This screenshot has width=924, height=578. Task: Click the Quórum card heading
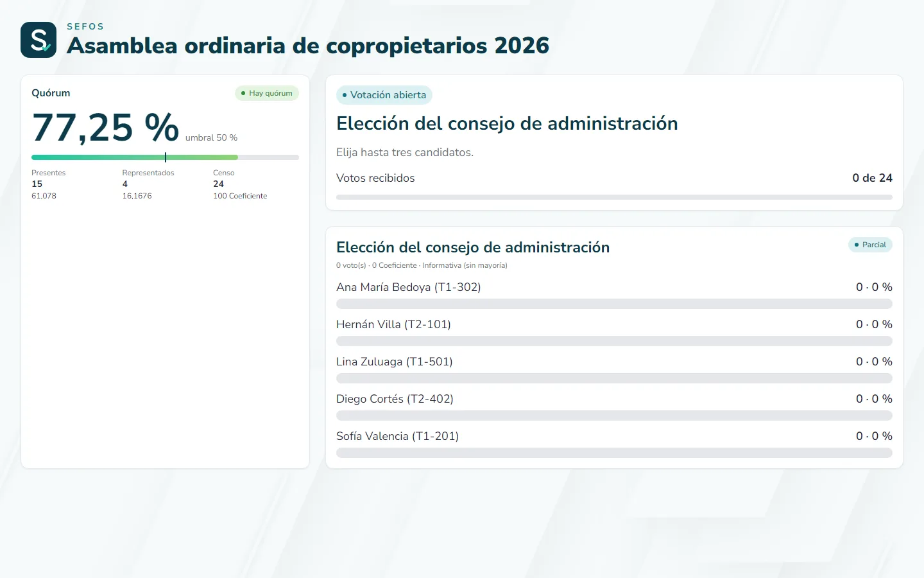(x=51, y=93)
